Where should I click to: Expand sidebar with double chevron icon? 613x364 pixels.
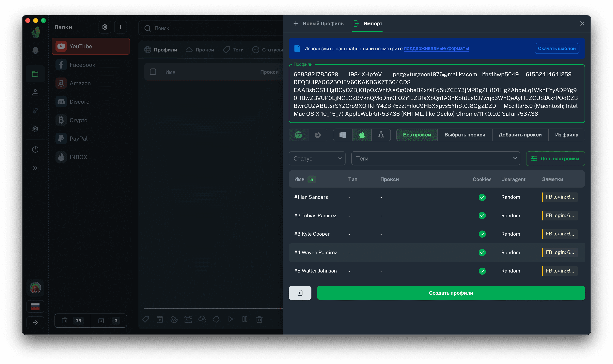click(x=35, y=168)
